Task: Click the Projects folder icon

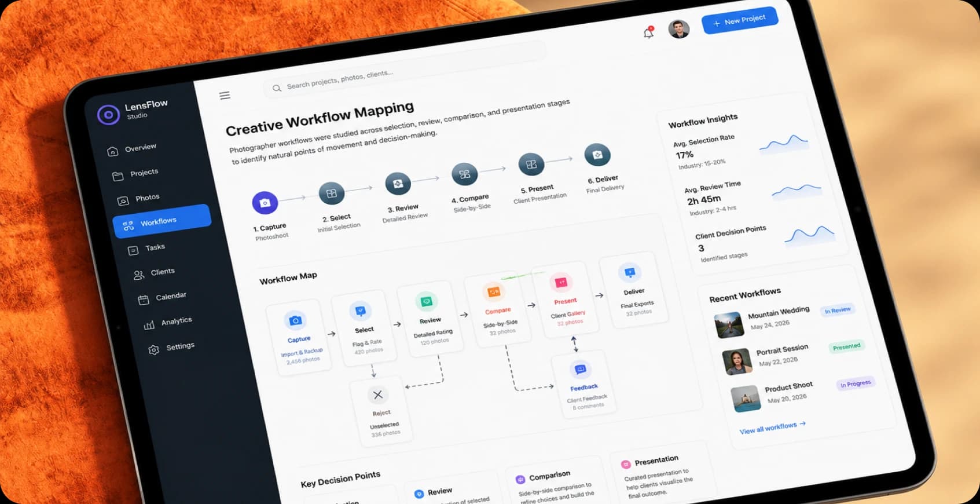Action: pos(118,176)
